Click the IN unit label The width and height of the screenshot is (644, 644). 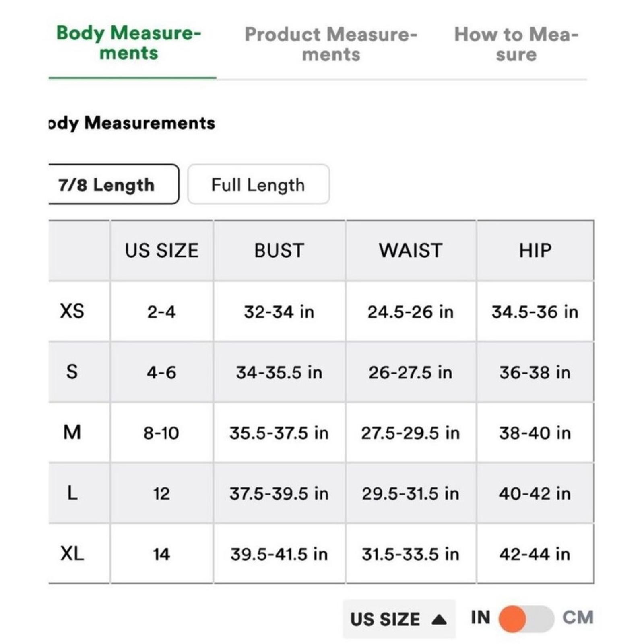pyautogui.click(x=481, y=617)
